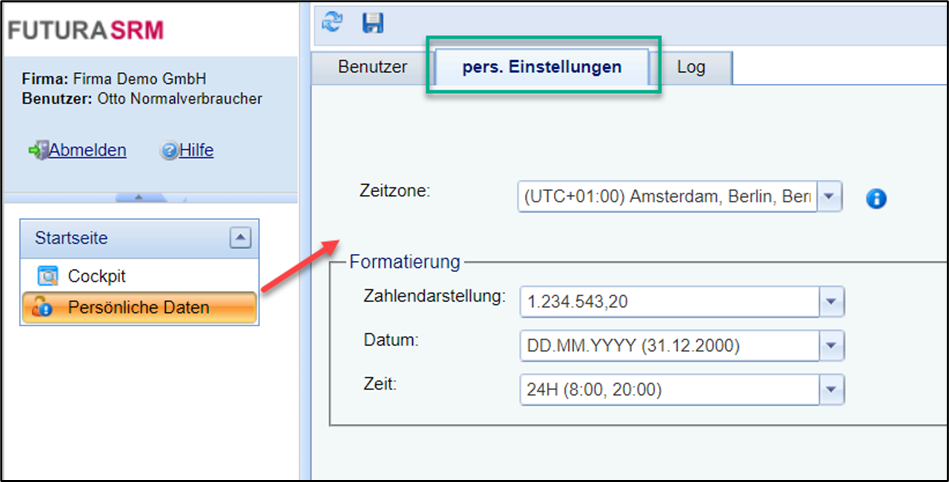Image resolution: width=949 pixels, height=482 pixels.
Task: Open the Zahlendarstellung dropdown arrow
Action: coord(831,301)
